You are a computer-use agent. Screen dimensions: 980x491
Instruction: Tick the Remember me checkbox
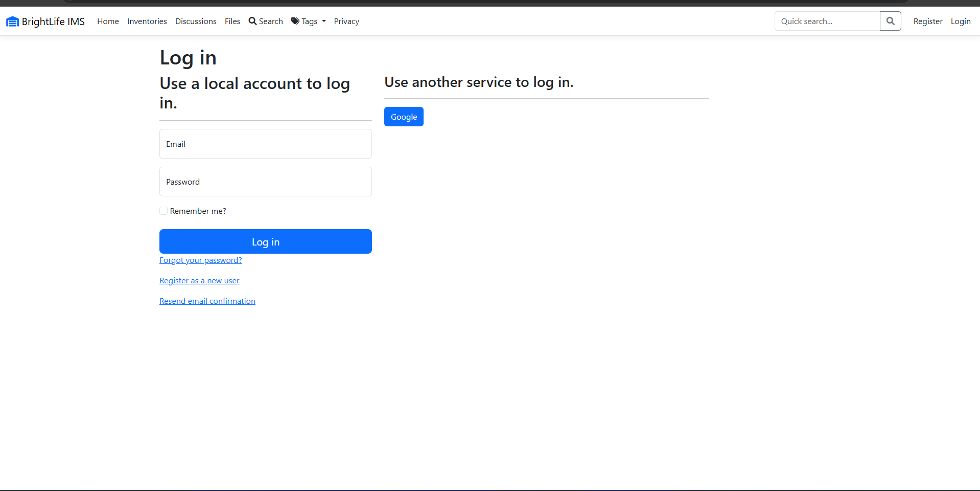164,211
